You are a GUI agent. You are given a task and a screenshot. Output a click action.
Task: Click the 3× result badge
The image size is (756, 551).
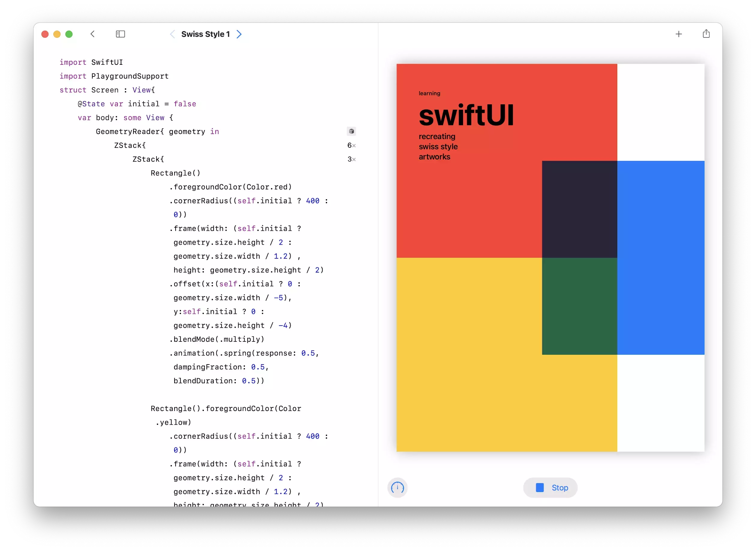352,159
